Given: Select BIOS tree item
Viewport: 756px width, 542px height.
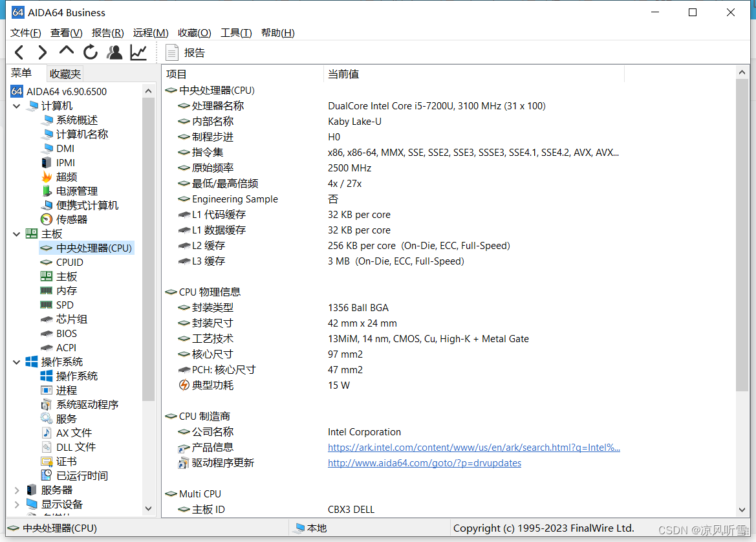Looking at the screenshot, I should coord(59,333).
